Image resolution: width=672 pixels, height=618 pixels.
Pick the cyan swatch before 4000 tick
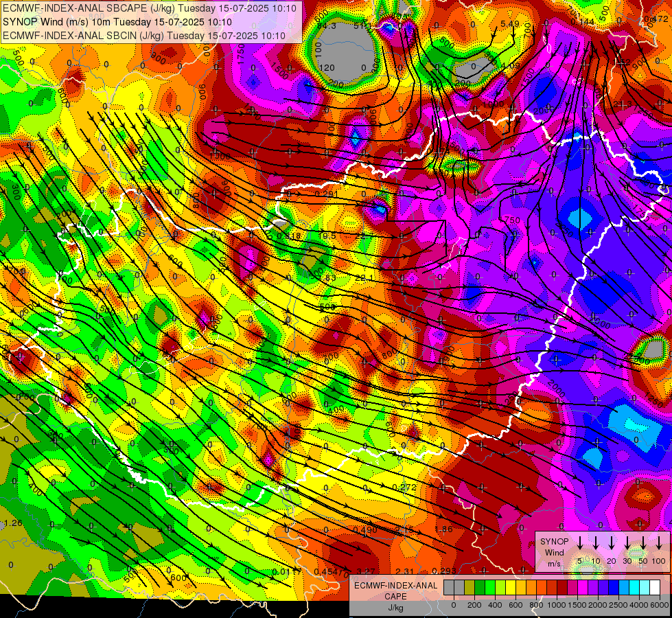click(x=634, y=588)
